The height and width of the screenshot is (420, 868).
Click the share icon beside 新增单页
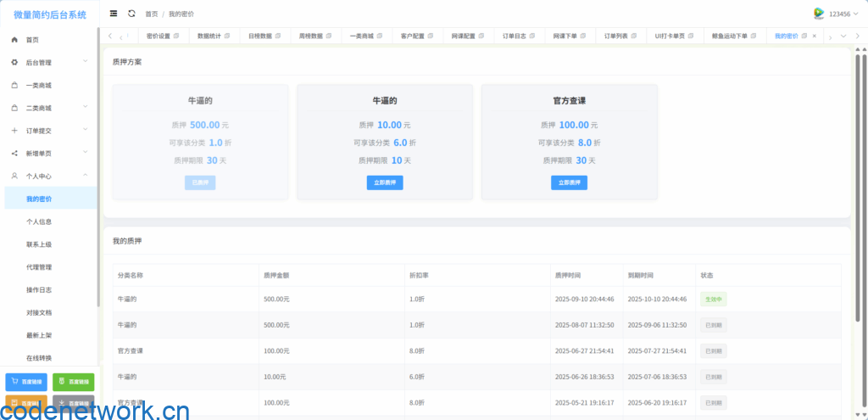14,154
